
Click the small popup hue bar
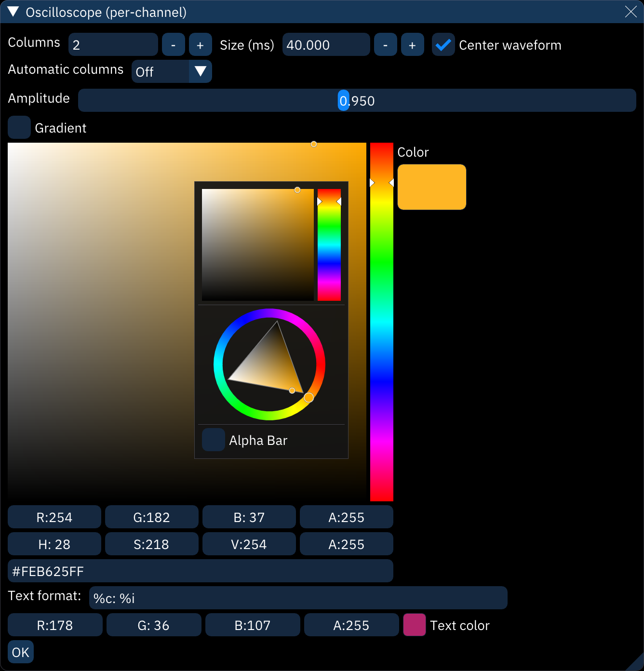tap(329, 245)
